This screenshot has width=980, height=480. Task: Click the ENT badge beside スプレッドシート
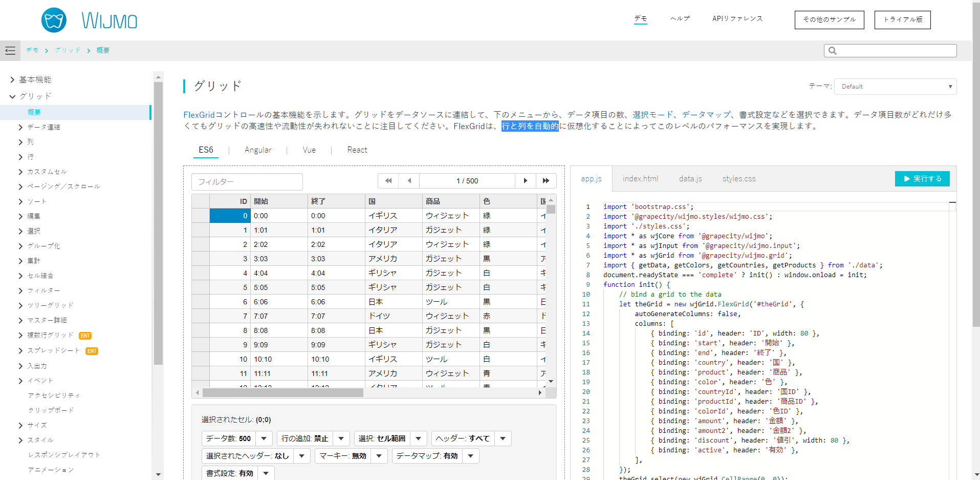[92, 351]
